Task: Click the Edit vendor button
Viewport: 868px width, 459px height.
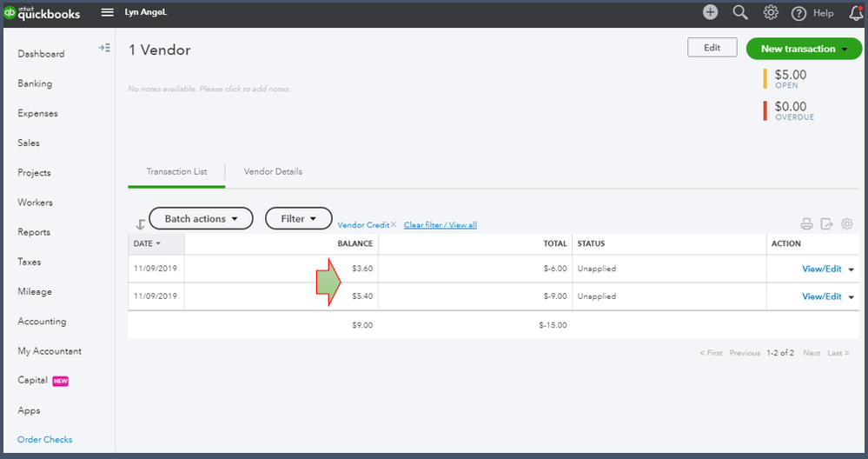Action: click(x=712, y=48)
